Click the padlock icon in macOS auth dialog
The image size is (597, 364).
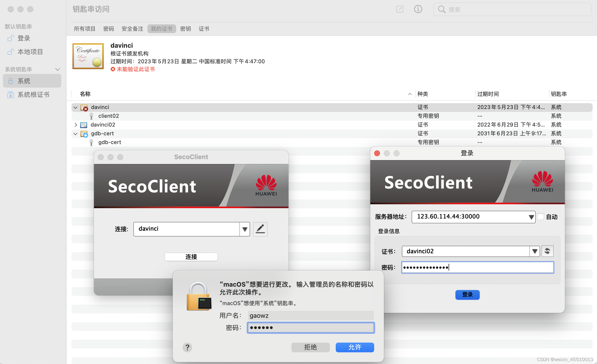(x=199, y=296)
